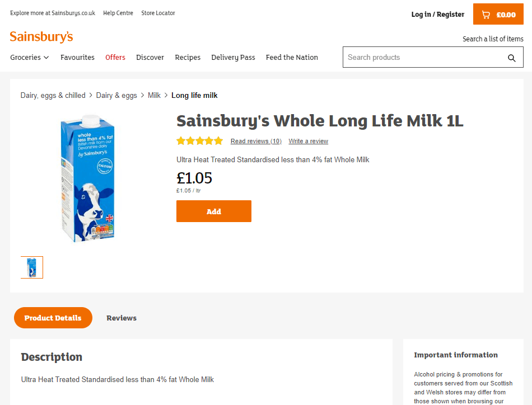Go to the Offers section
This screenshot has width=532, height=405.
115,57
